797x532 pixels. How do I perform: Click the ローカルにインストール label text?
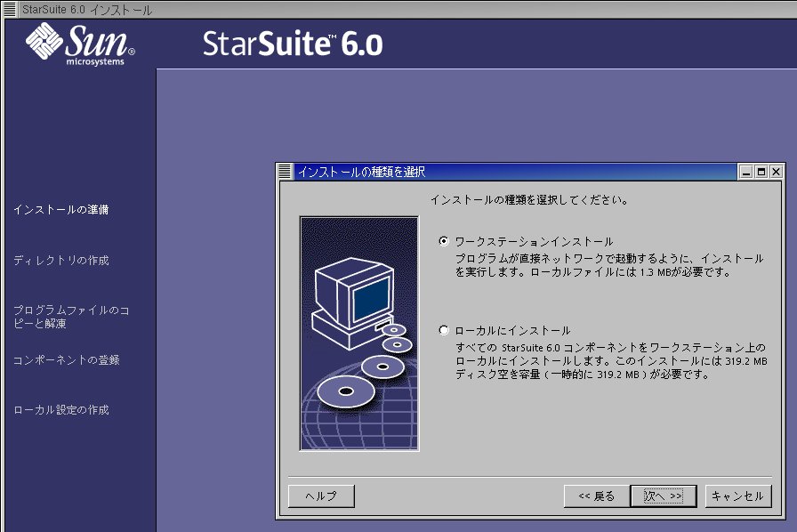click(513, 331)
